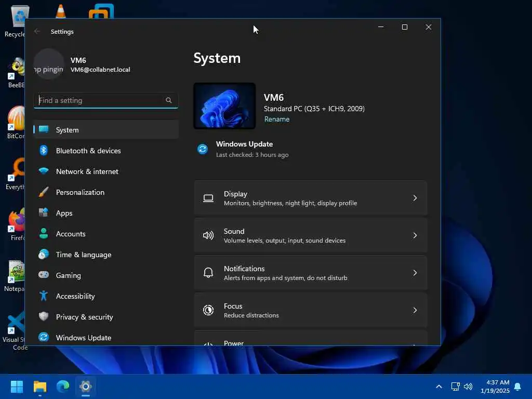This screenshot has width=532, height=399.
Task: Click the Rename link for VM6
Action: 277,119
